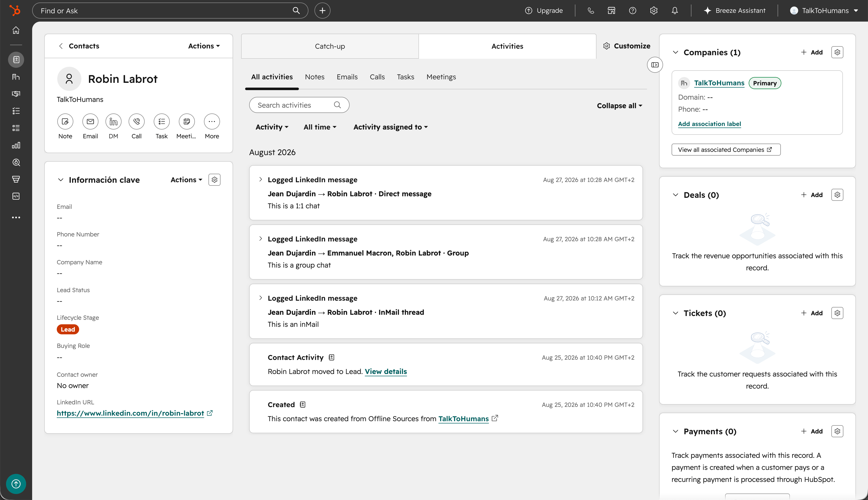
Task: Select the Emails activity tab
Action: pyautogui.click(x=347, y=77)
